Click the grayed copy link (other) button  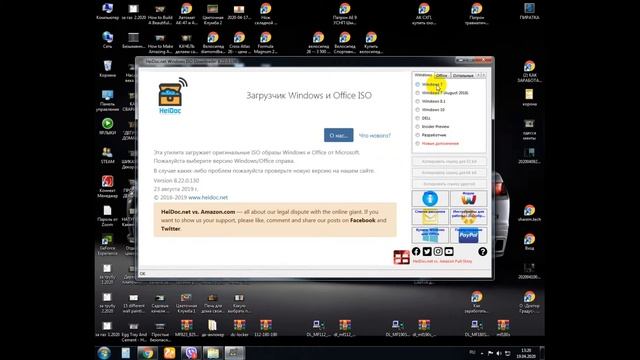(x=449, y=184)
